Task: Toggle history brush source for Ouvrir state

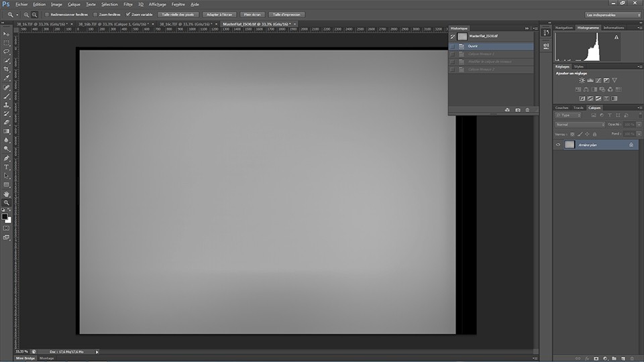Action: (453, 46)
